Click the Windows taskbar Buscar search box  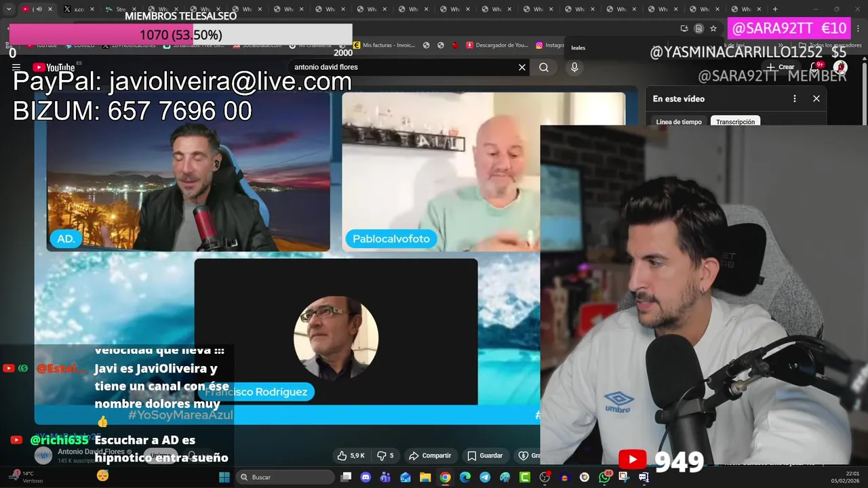coord(285,477)
